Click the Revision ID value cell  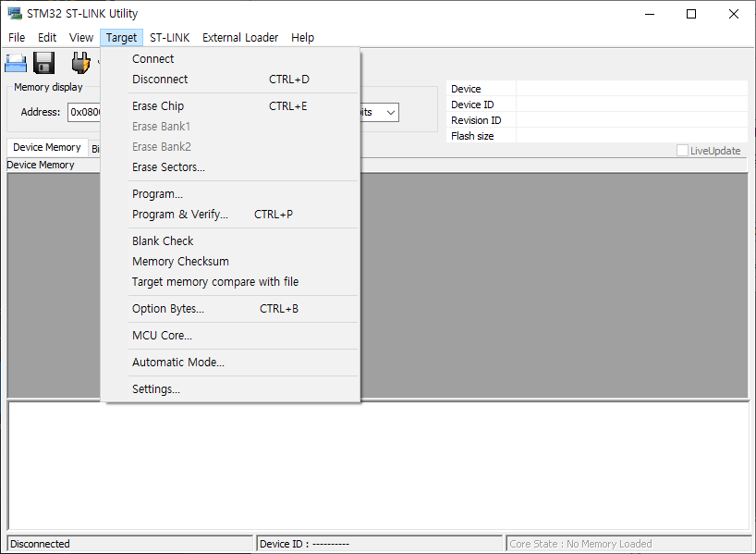631,120
